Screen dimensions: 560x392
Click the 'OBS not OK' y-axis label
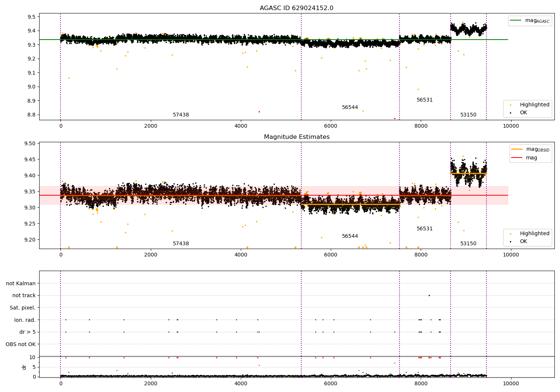(21, 344)
